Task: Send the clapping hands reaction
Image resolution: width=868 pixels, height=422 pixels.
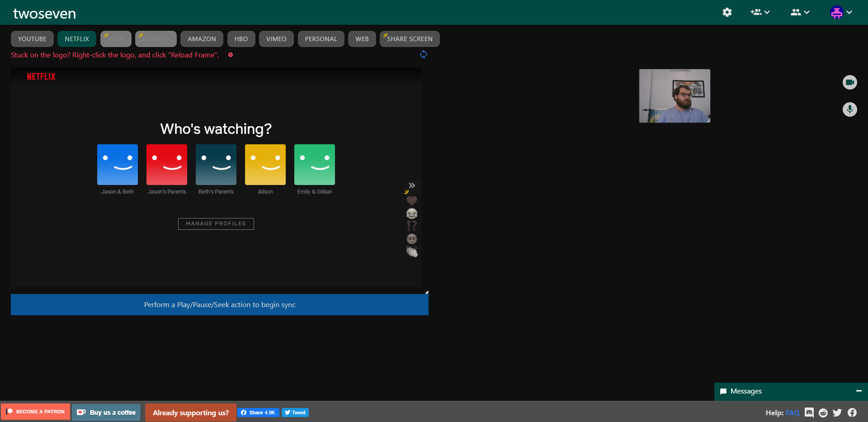Action: [412, 252]
